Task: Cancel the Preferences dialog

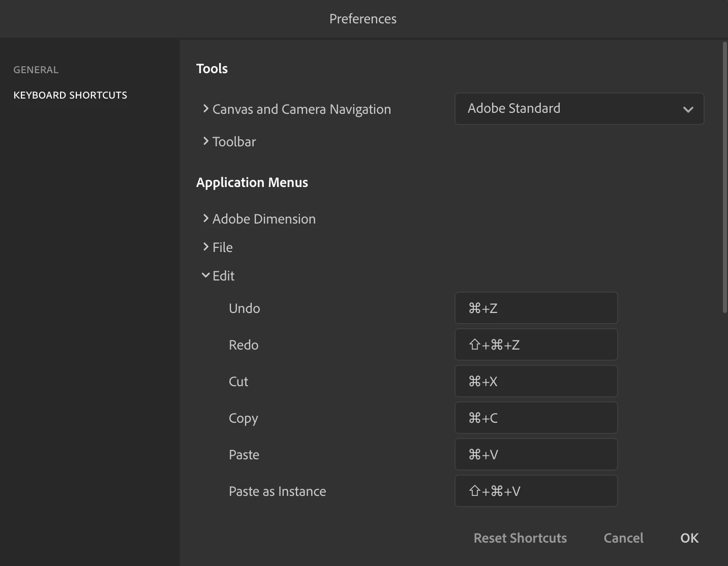Action: coord(623,538)
